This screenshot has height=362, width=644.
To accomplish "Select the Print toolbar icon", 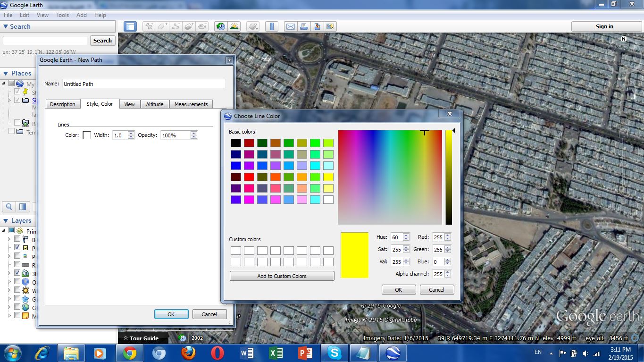I will click(304, 26).
